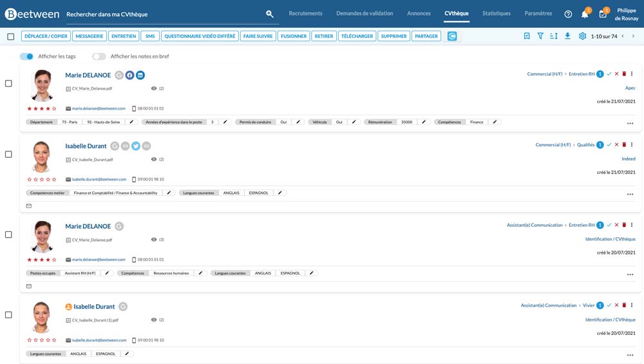Click the MESSAGERIE button
Viewport: 644px width, 364px height.
89,36
